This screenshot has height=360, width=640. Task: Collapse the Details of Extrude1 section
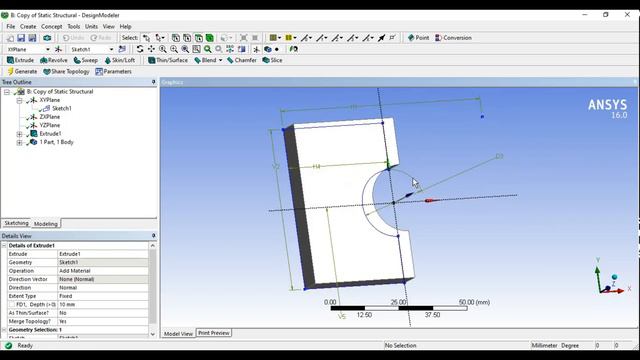coord(4,246)
